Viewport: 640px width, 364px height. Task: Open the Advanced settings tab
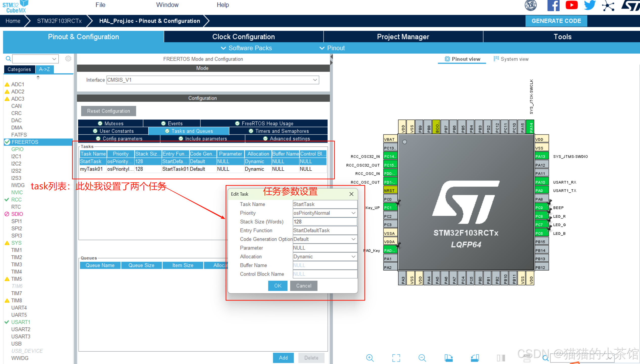(x=286, y=139)
